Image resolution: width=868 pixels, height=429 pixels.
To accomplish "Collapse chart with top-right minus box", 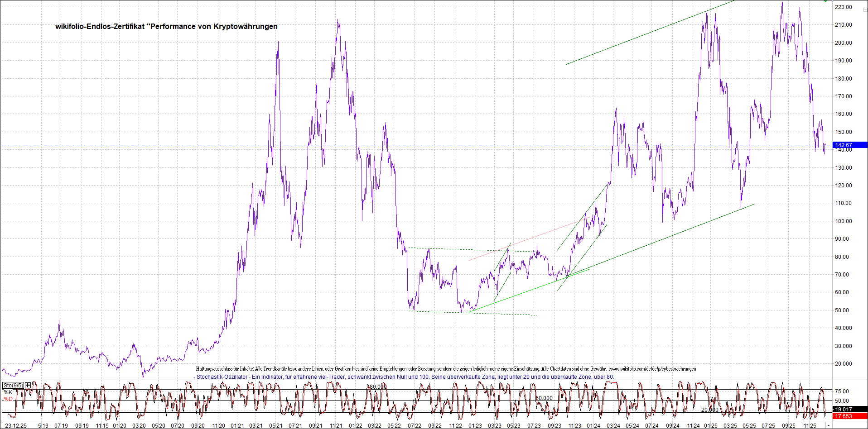I will [864, 10].
